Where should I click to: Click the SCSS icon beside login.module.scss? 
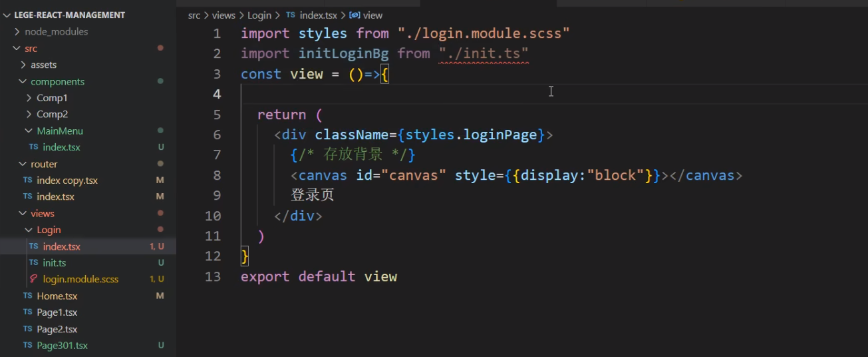pos(33,279)
